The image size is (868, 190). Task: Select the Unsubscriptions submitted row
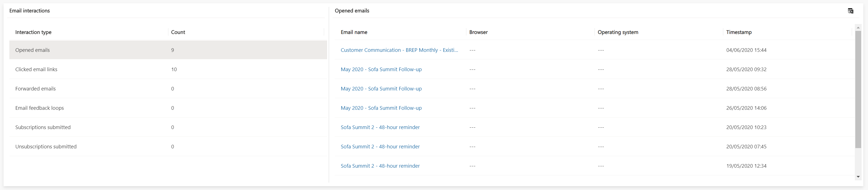(168, 146)
